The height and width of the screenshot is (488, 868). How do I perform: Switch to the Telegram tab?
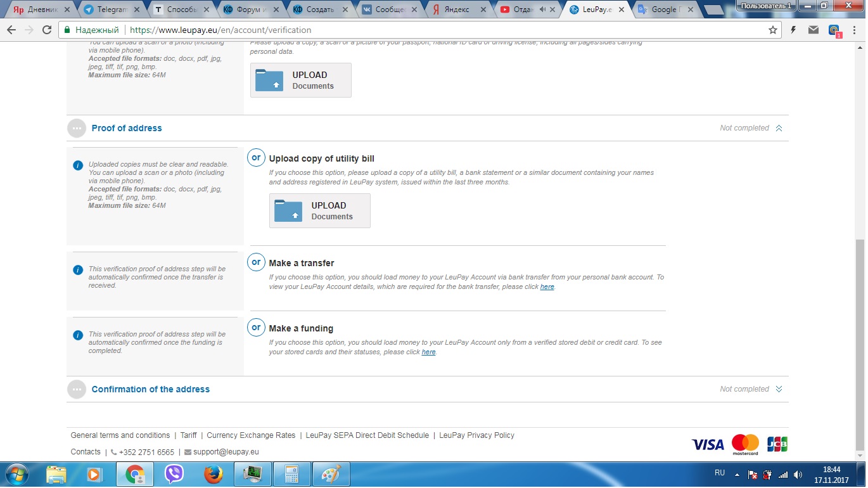click(x=106, y=10)
